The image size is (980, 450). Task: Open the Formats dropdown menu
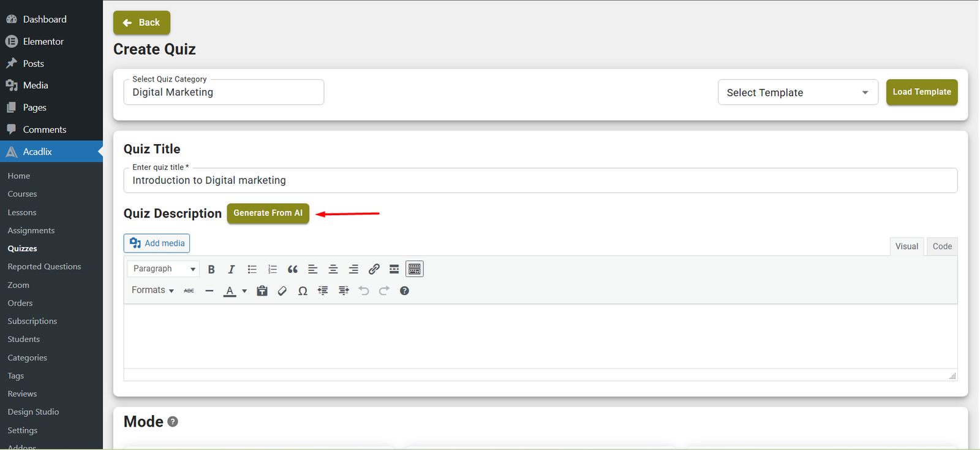tap(153, 290)
